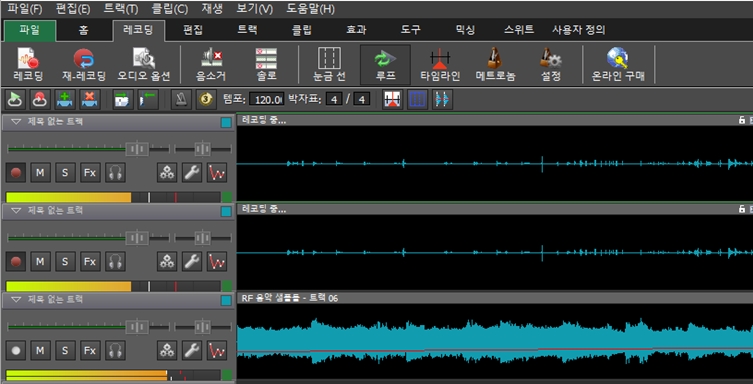Viewport: 753px width, 384px height.
Task: Click the 스위트 suite tab
Action: tap(519, 30)
